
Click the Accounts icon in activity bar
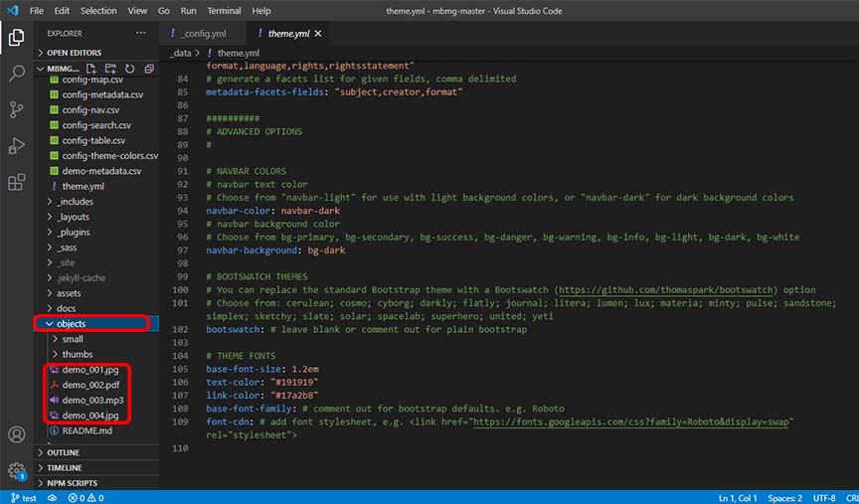click(x=16, y=434)
